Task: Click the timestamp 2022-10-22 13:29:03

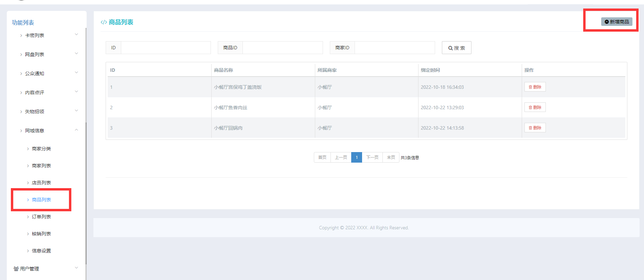Action: pyautogui.click(x=442, y=108)
